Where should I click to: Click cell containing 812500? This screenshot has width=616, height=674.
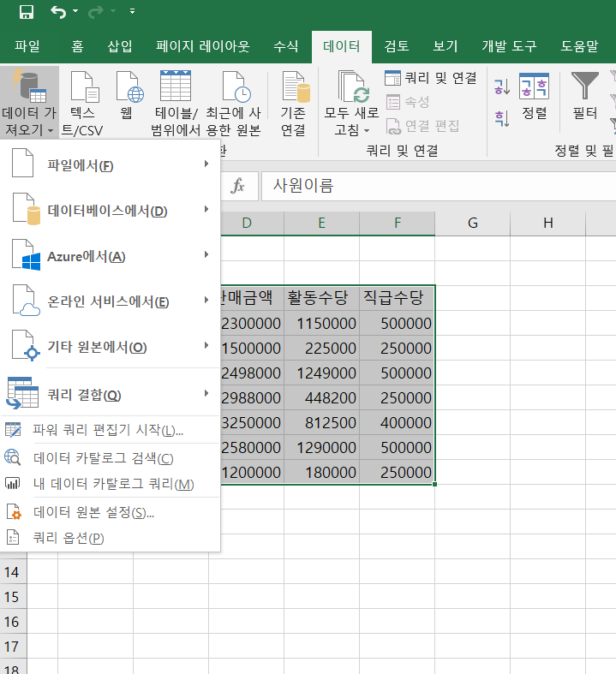pyautogui.click(x=321, y=422)
